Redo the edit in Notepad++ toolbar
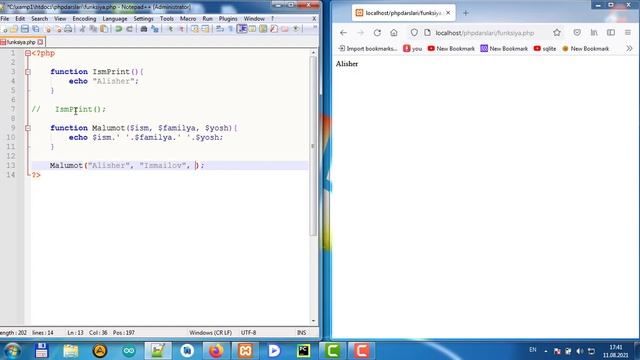The image size is (640, 360). click(129, 29)
